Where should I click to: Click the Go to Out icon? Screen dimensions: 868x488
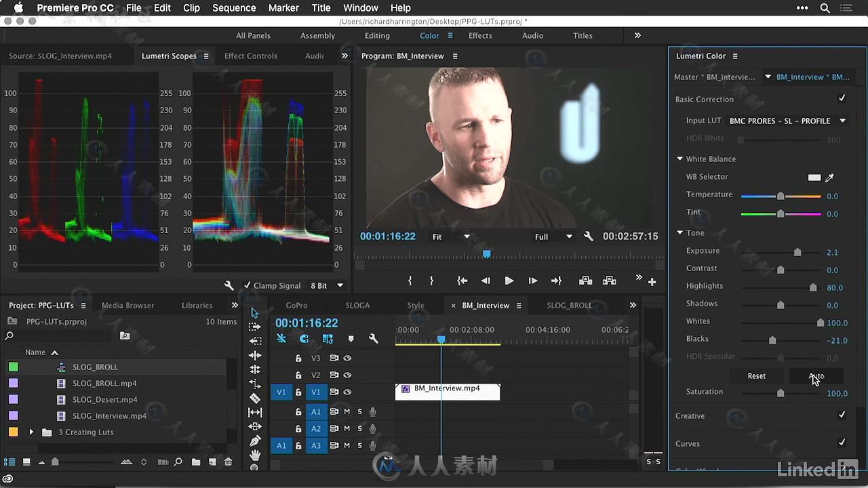556,281
